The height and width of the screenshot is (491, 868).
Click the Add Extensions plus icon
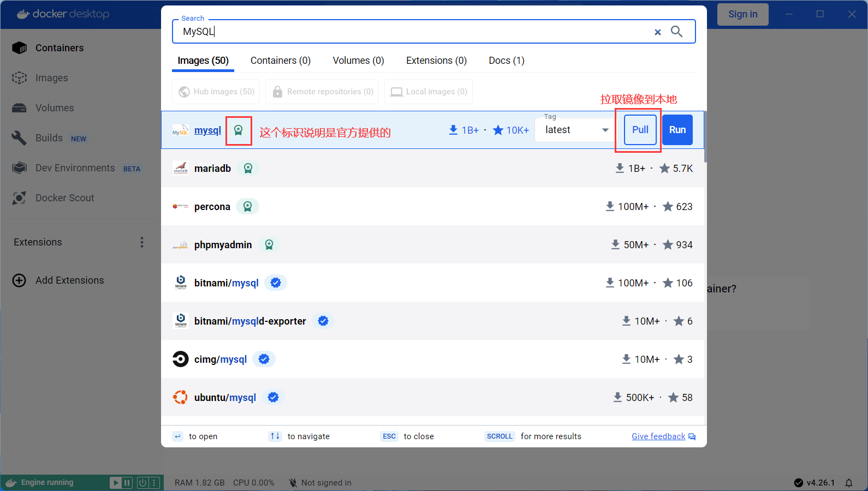19,280
